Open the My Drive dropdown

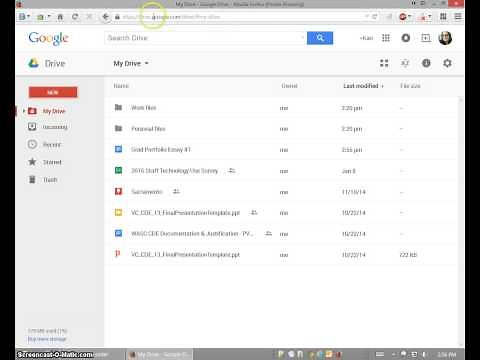tap(131, 63)
